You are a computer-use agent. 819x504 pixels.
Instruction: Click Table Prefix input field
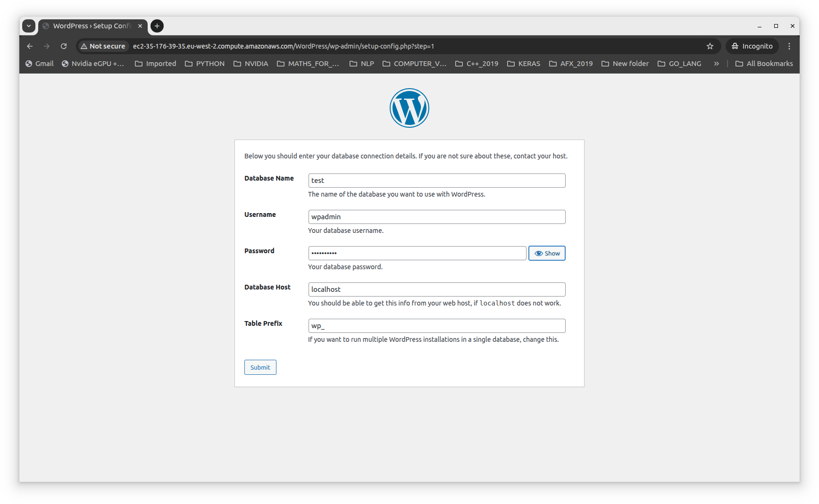pyautogui.click(x=437, y=326)
